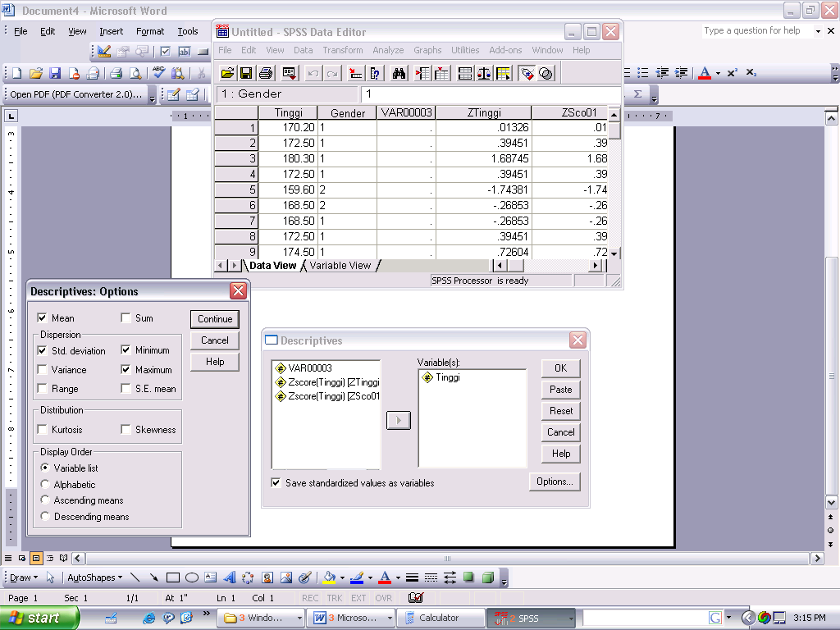Print icon in SPSS Data Editor toolbar
Image resolution: width=840 pixels, height=630 pixels.
point(266,73)
